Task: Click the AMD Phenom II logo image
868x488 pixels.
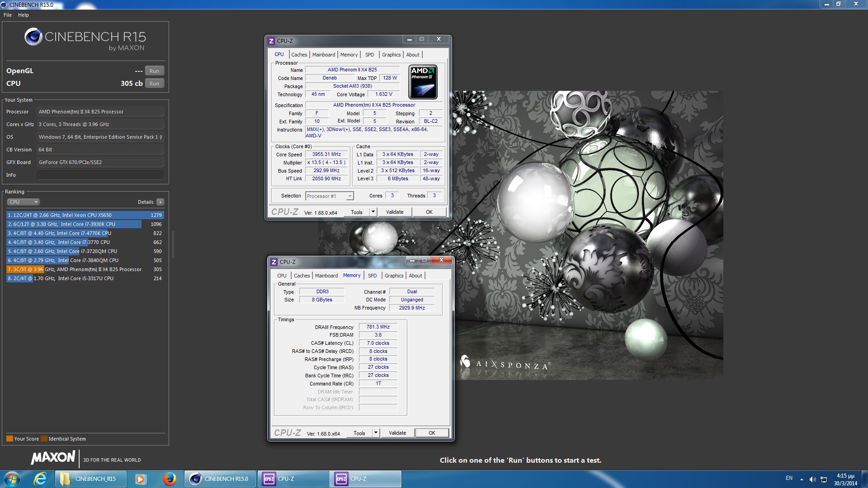Action: click(x=423, y=82)
